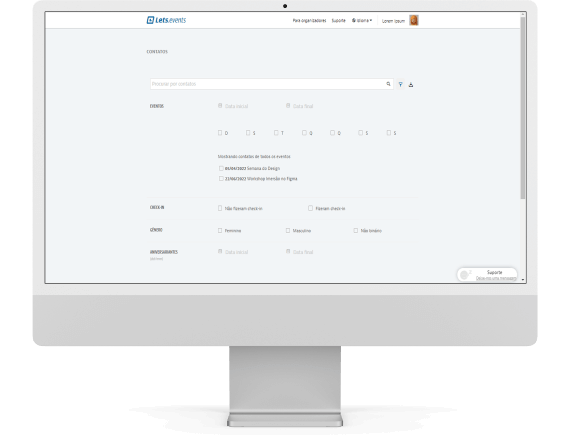Open Aniversariantes Data final date picker
Image resolution: width=570 pixels, height=447 pixels.
tap(299, 252)
